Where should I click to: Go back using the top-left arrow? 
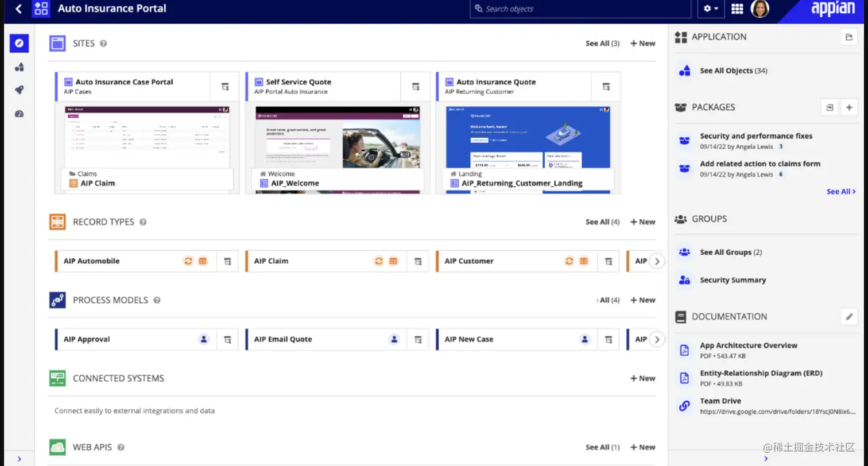coord(18,9)
